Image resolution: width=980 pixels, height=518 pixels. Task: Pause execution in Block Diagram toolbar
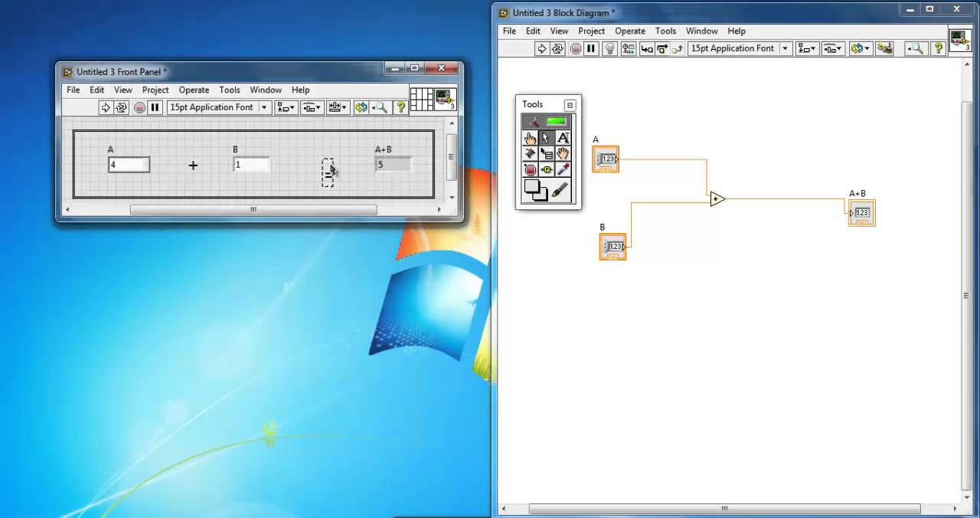[591, 48]
